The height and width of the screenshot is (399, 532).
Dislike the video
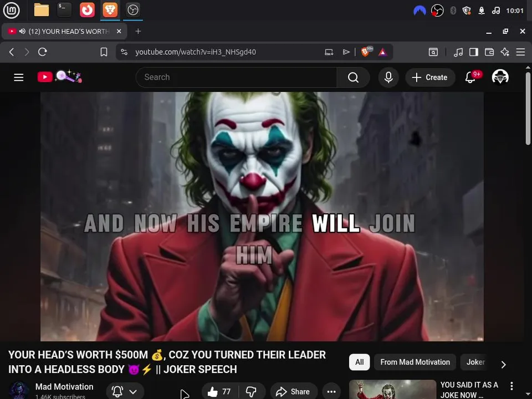point(252,392)
